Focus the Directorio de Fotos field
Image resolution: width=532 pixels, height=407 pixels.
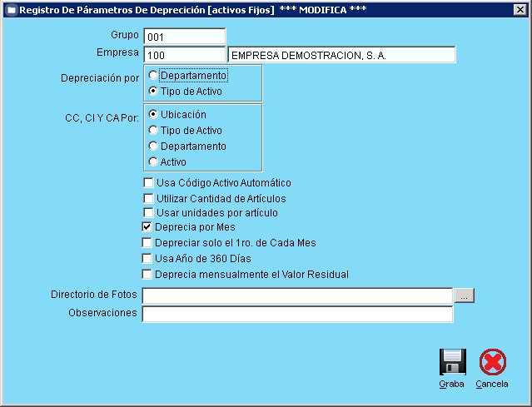coord(297,295)
